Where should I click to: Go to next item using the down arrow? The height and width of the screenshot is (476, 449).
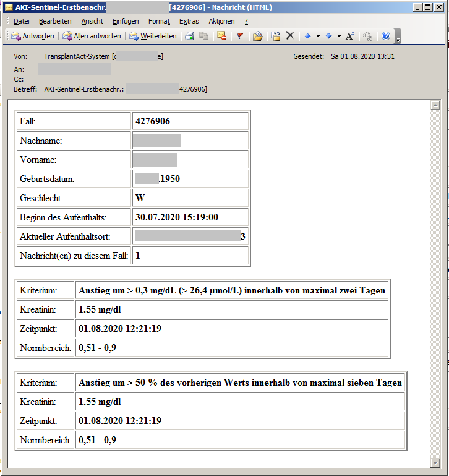point(329,36)
